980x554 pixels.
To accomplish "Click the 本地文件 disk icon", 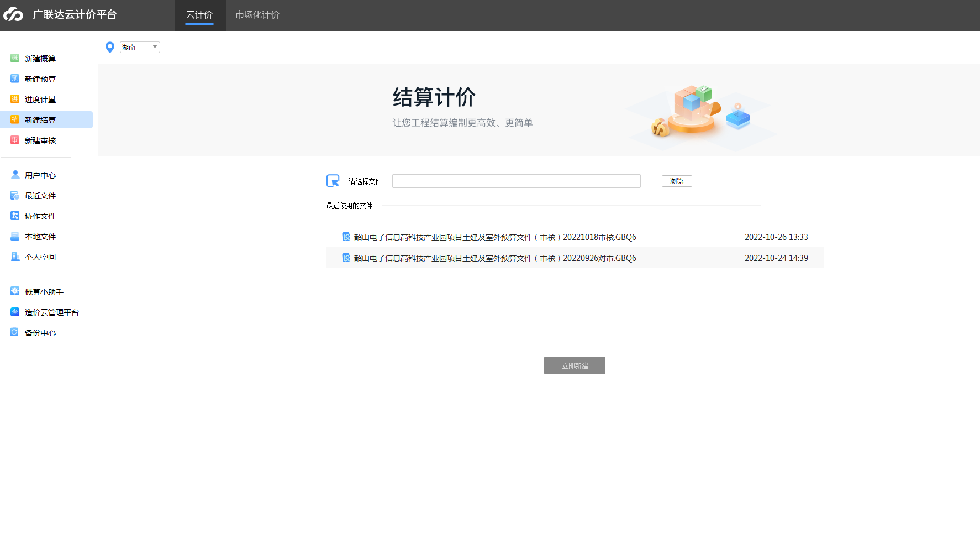I will tap(15, 236).
